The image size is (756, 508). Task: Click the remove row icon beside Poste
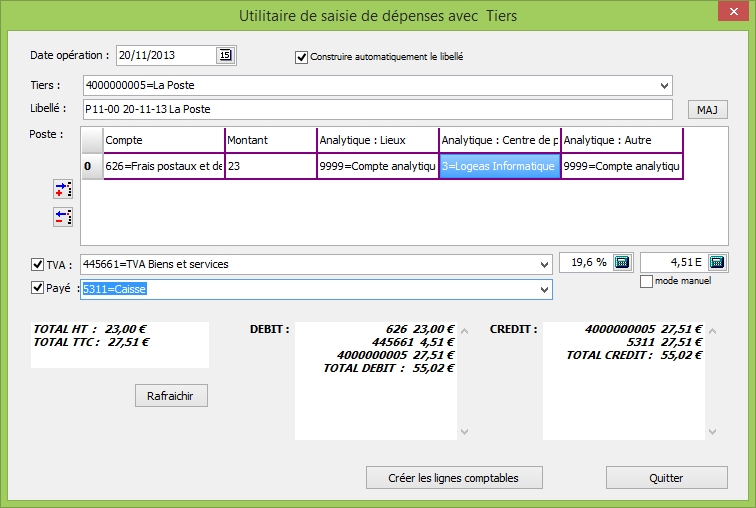pyautogui.click(x=63, y=216)
